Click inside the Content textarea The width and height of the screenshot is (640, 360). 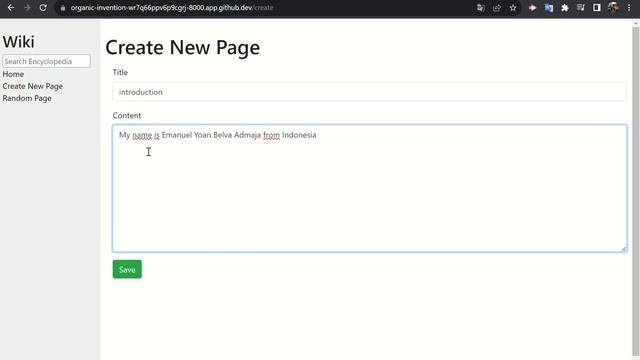pyautogui.click(x=369, y=188)
